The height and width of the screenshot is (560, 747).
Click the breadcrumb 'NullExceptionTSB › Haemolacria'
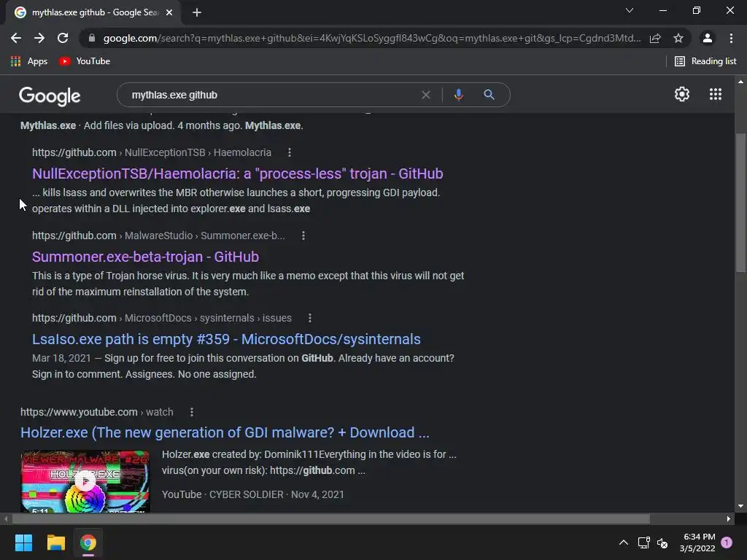198,152
